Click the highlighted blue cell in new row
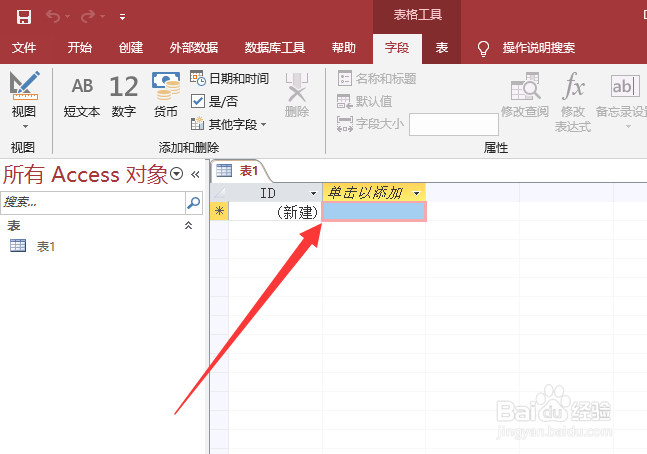Viewport: 647px width, 454px height. coord(374,211)
